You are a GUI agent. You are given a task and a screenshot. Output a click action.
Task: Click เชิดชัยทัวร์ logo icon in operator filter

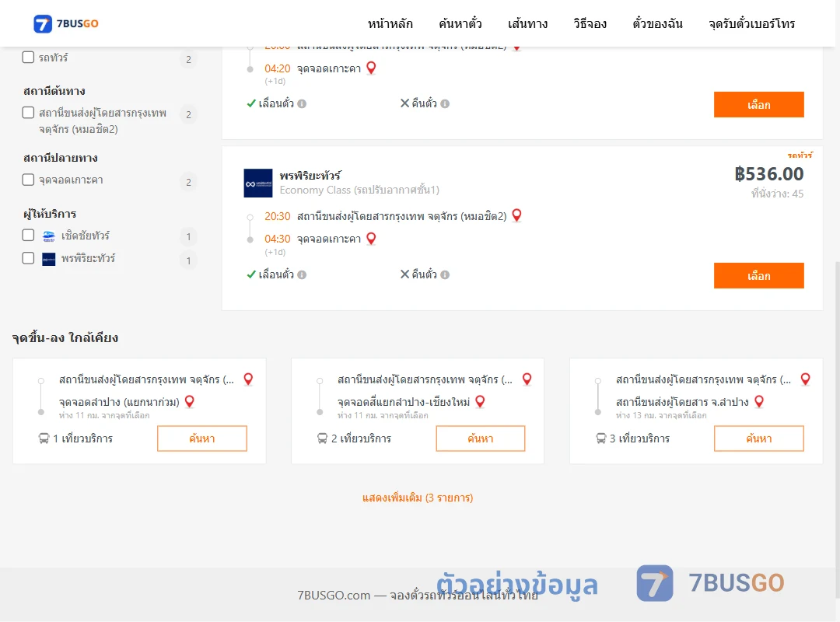coord(49,236)
